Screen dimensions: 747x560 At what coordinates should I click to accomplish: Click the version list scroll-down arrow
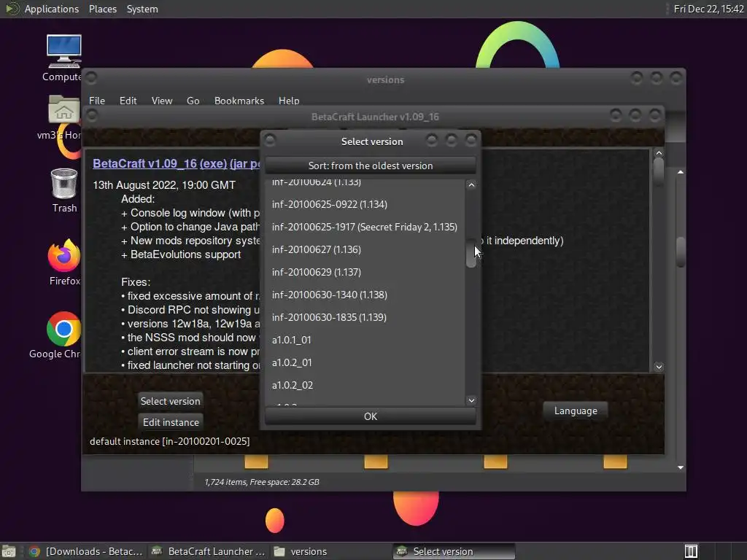tap(471, 400)
